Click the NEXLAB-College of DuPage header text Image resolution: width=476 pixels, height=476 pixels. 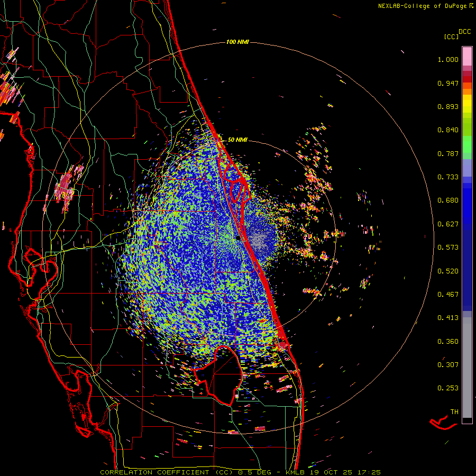tap(422, 6)
